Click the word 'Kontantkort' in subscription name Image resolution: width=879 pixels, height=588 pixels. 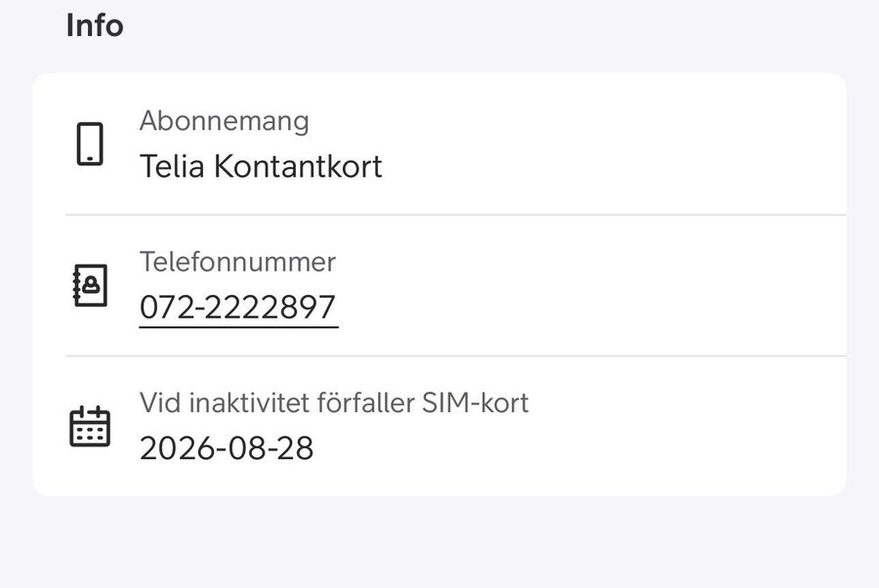tap(297, 166)
